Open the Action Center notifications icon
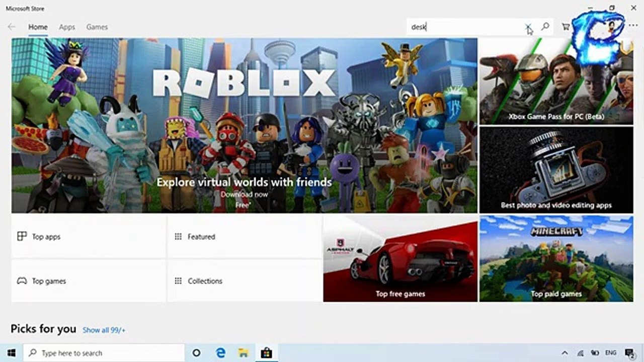Screen dimensions: 644x362 (629, 353)
